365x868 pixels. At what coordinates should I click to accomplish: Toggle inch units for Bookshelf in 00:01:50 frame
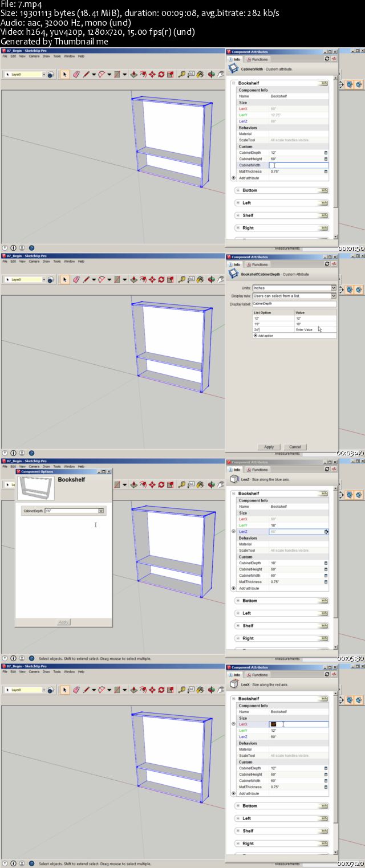pyautogui.click(x=324, y=83)
